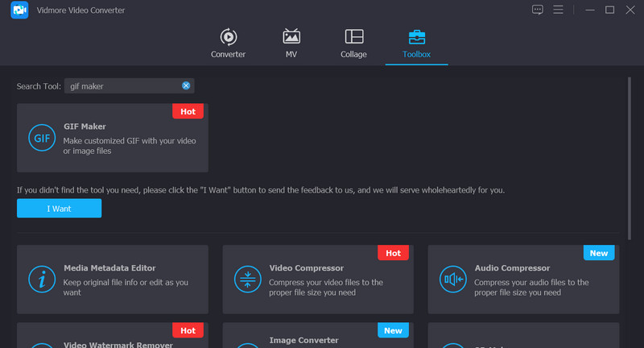Select the Toolbox tab
Viewport: 644px width, 348px height.
(x=417, y=43)
